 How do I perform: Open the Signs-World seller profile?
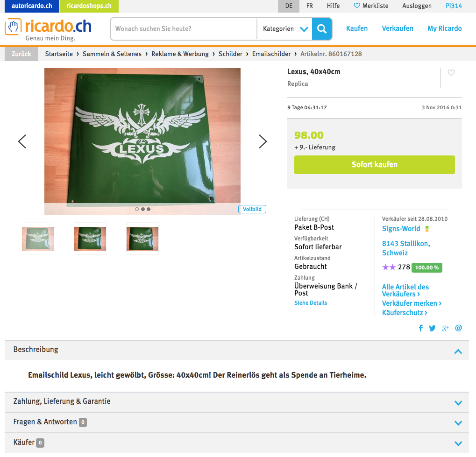401,229
